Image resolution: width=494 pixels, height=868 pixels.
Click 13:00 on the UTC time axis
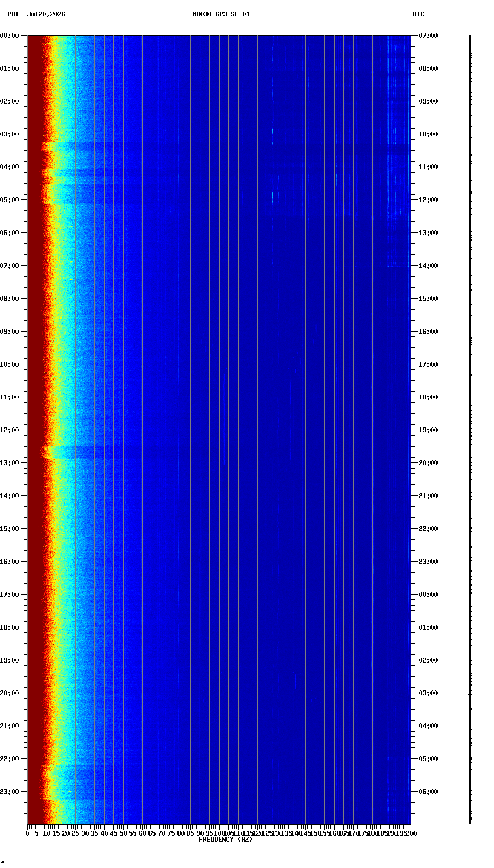coord(428,233)
